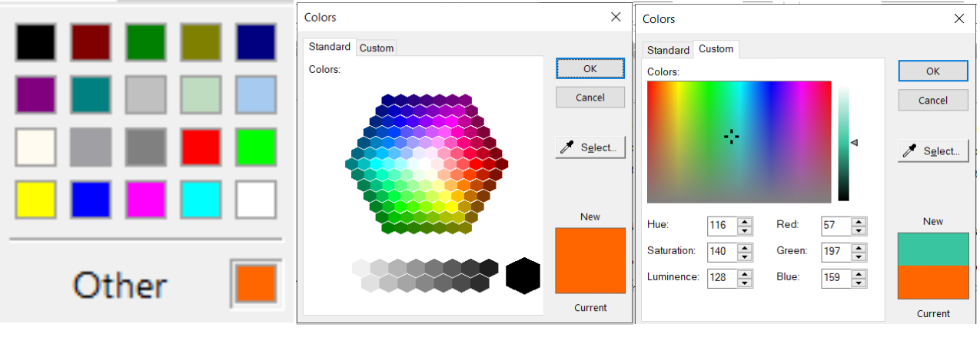Click the Hue value field
Screen dimensions: 980x344
(x=722, y=226)
